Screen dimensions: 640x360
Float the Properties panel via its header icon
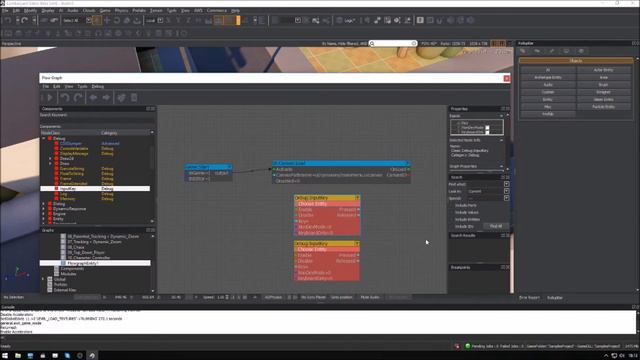[x=503, y=109]
